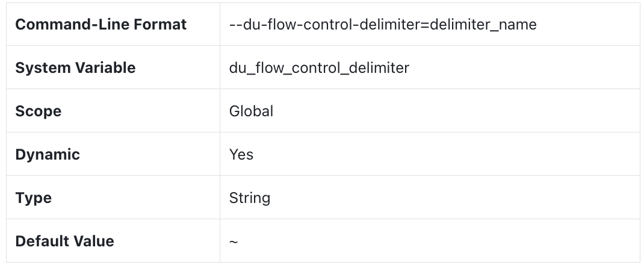
Task: Click the Dynamic label cell
Action: coord(48,155)
